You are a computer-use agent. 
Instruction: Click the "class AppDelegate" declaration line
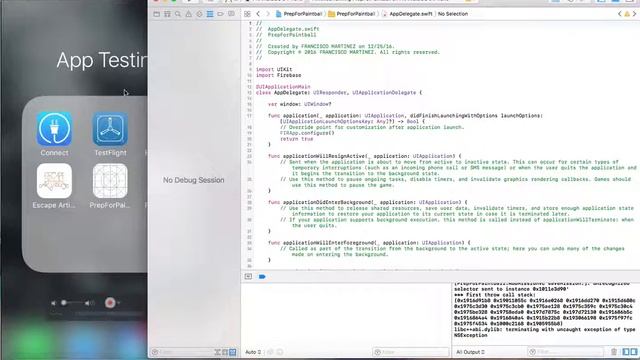[339, 93]
